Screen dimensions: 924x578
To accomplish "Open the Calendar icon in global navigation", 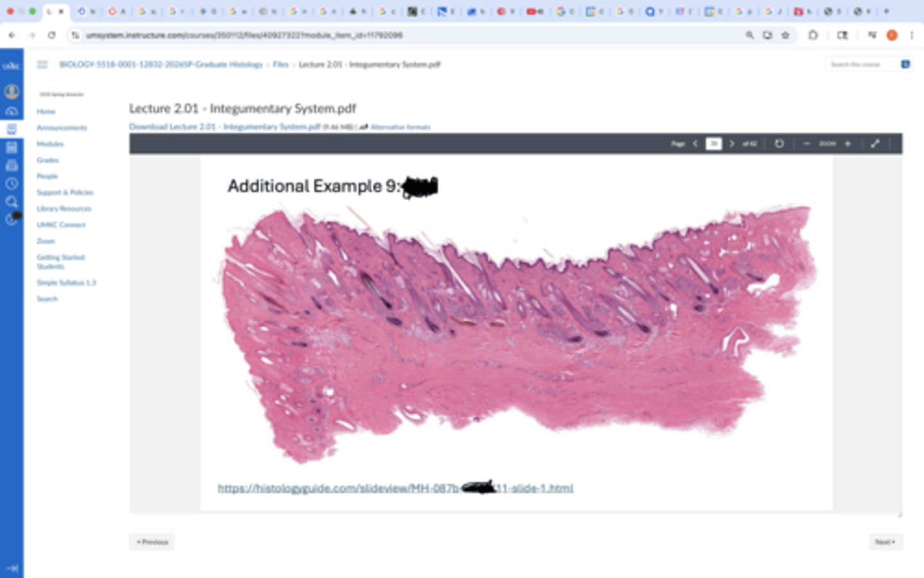I will 12,148.
